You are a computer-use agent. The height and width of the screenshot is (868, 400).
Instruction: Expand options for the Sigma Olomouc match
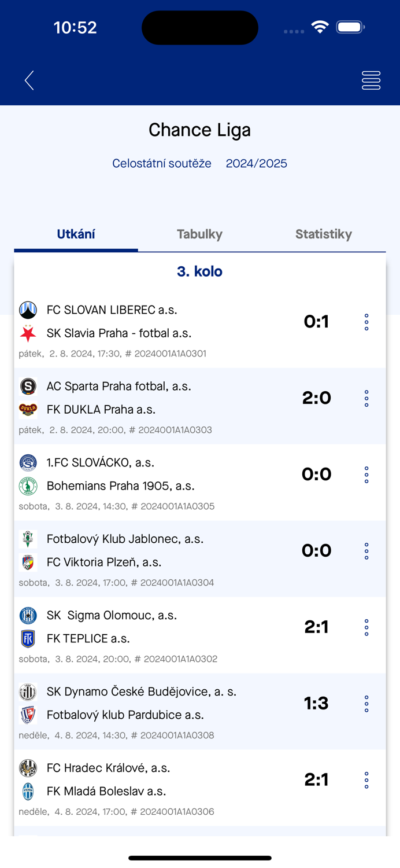coord(366,627)
